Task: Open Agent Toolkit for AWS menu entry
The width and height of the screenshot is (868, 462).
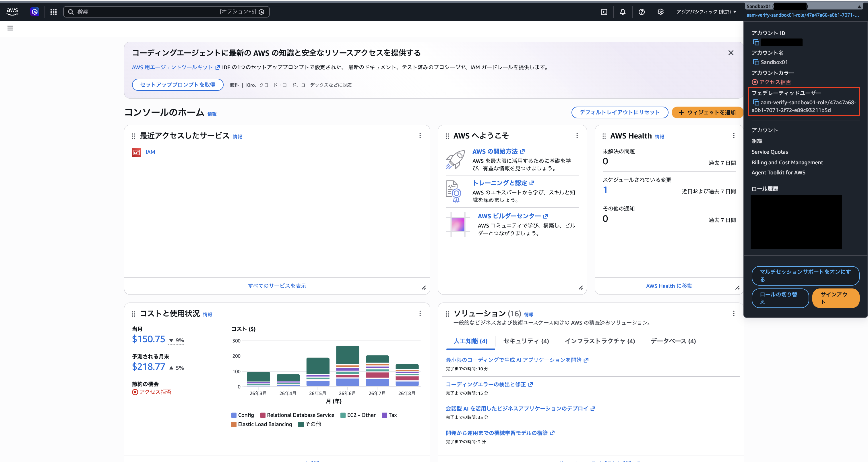Action: (778, 173)
